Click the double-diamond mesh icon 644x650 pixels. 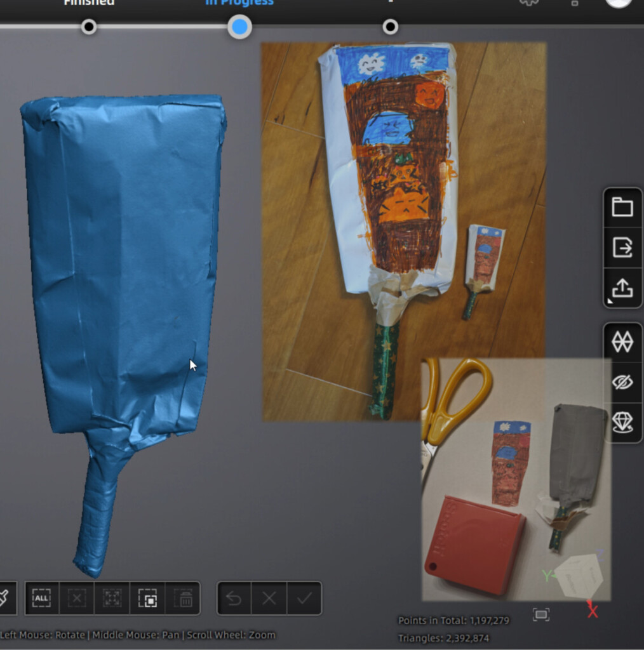pyautogui.click(x=622, y=342)
